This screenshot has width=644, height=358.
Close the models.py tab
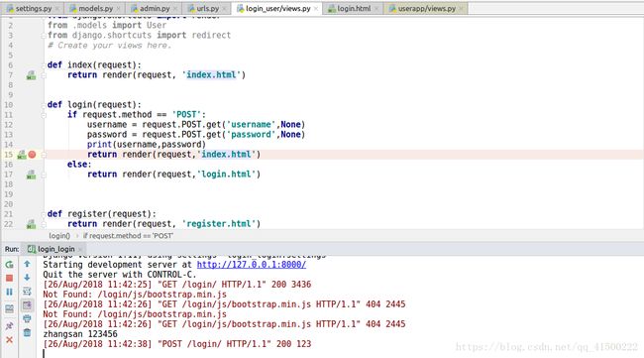coord(119,9)
